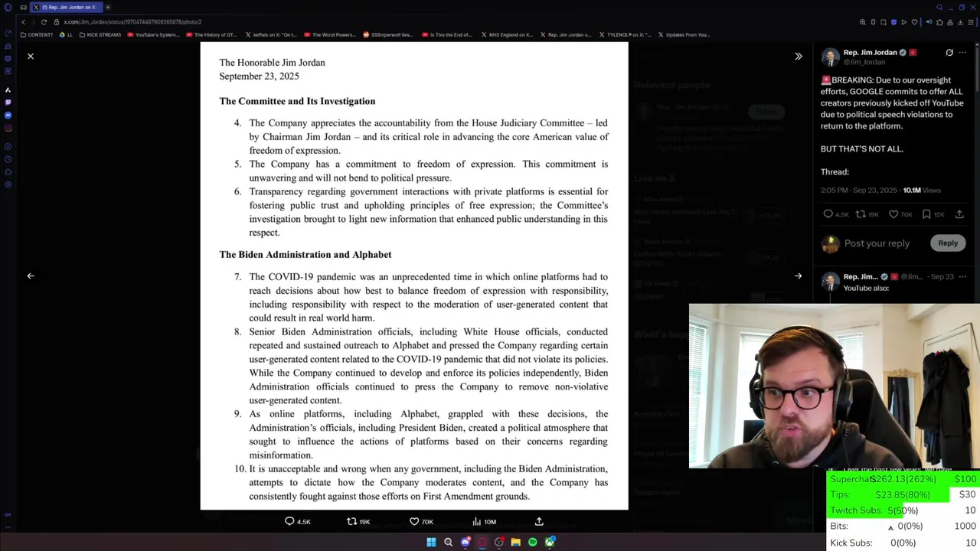Click the share icon below the photo
980x551 pixels.
tap(539, 521)
